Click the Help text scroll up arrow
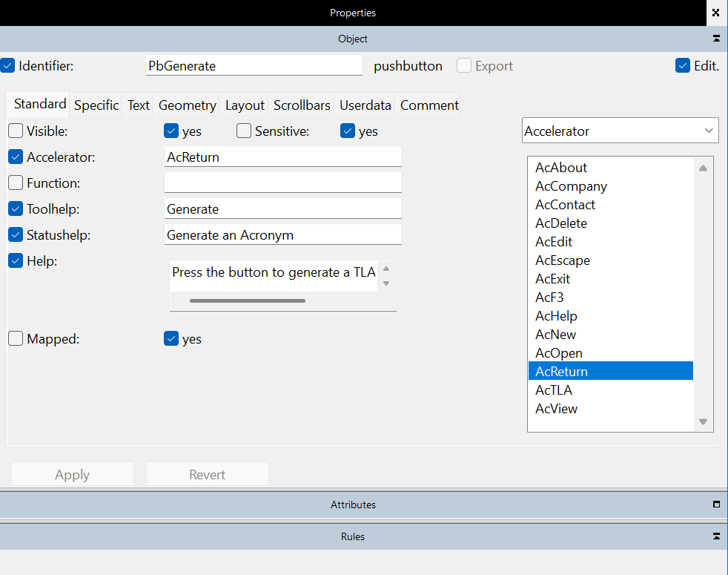 [386, 269]
